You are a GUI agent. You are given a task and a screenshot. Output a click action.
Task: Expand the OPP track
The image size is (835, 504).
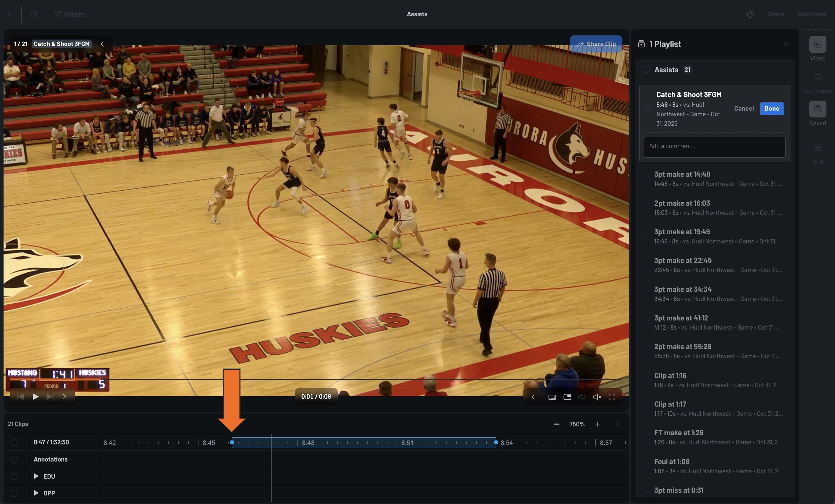(x=36, y=493)
